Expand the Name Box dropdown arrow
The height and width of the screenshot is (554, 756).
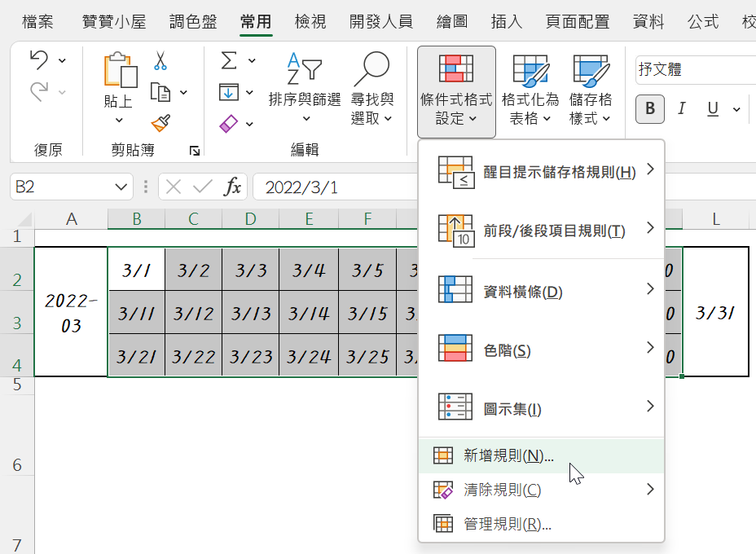121,187
